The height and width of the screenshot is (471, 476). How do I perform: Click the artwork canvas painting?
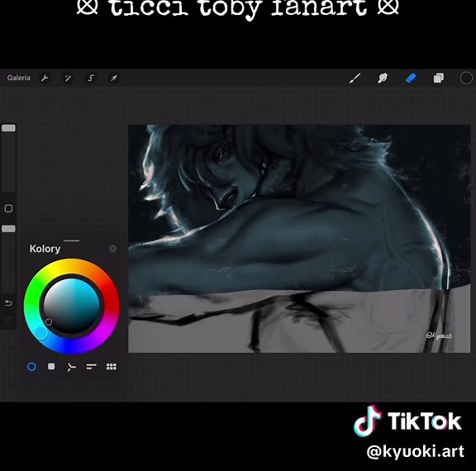[x=299, y=239]
